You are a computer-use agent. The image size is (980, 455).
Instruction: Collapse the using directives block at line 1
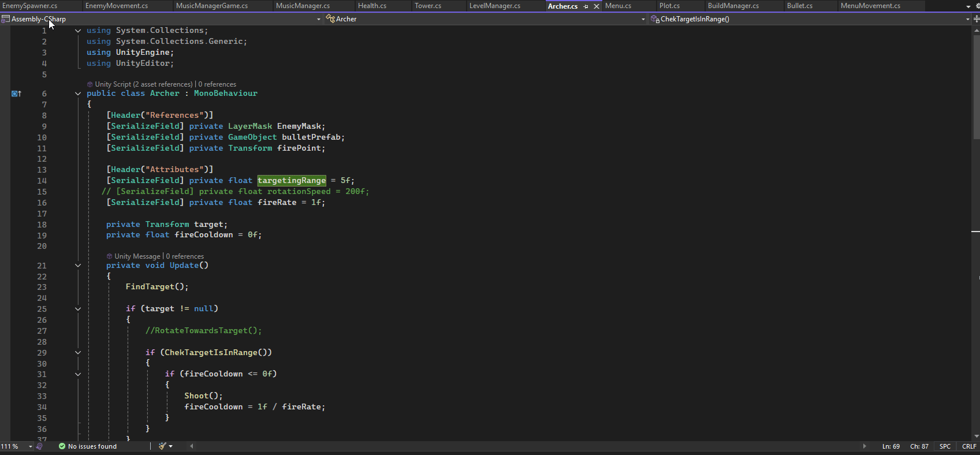tap(78, 31)
